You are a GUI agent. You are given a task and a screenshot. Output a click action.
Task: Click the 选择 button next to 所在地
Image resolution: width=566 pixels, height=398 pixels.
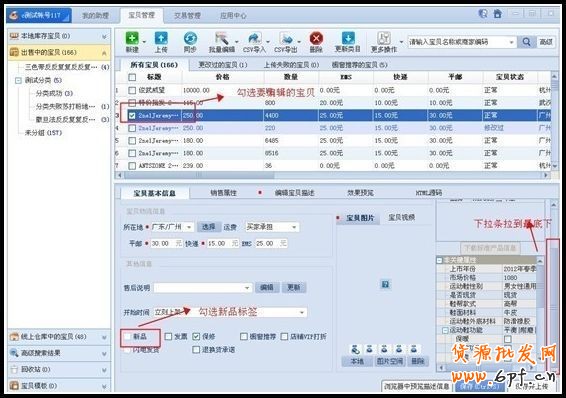[209, 227]
